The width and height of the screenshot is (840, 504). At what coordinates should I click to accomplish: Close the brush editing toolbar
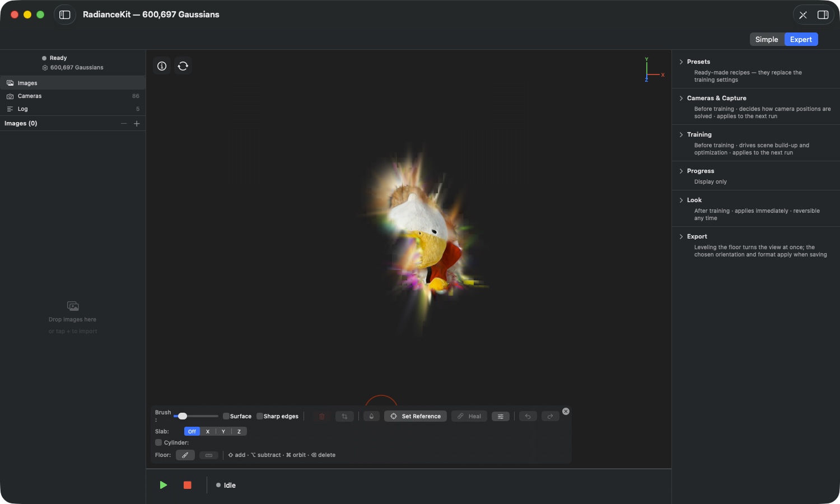point(566,412)
